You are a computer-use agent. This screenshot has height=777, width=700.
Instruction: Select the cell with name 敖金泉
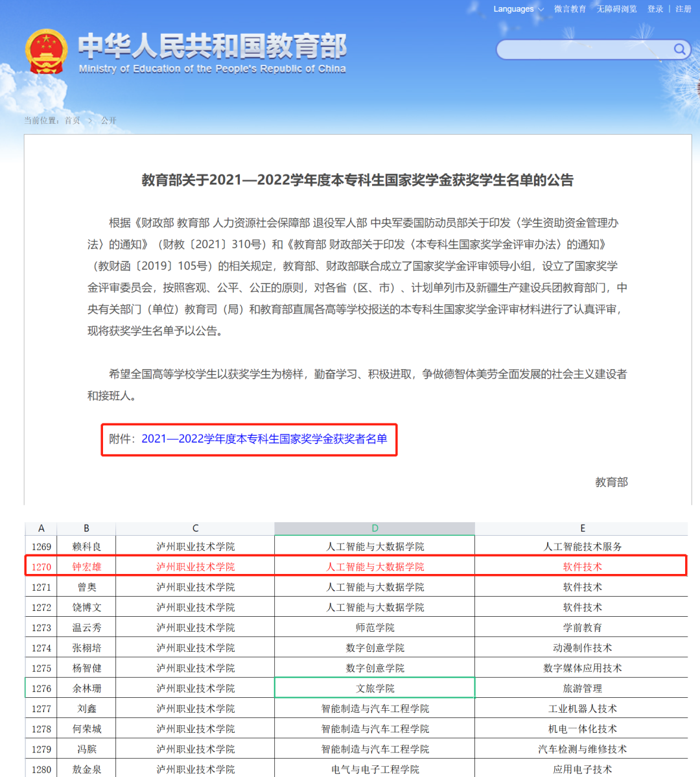[86, 769]
